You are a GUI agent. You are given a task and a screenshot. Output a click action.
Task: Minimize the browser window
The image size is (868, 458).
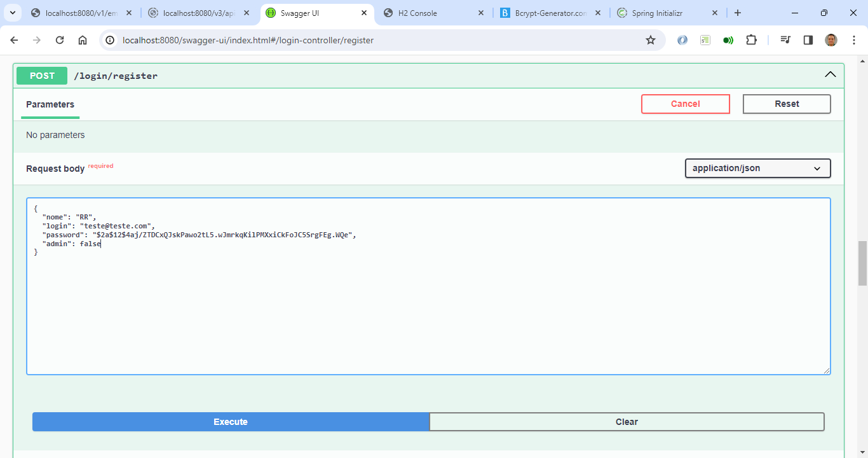(x=795, y=13)
